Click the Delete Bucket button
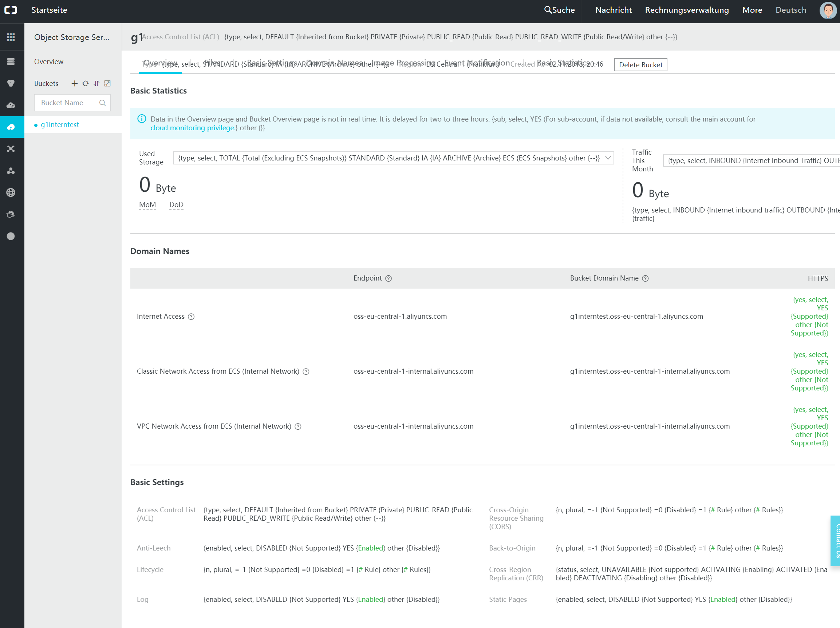The image size is (840, 628). [640, 65]
